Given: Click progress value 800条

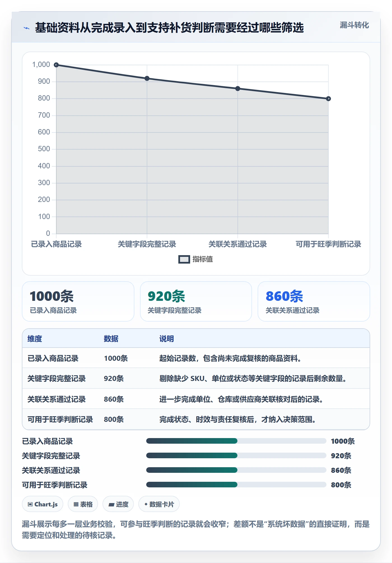Looking at the screenshot, I should pyautogui.click(x=341, y=485).
